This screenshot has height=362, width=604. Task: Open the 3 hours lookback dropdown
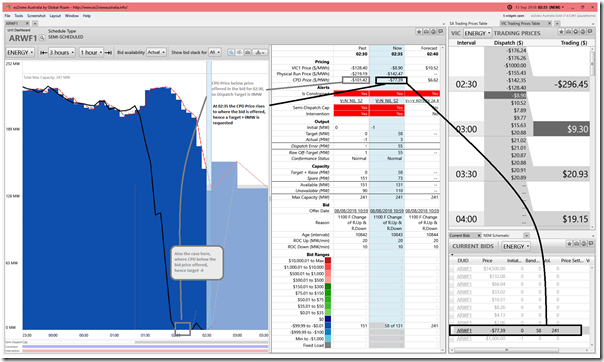click(x=62, y=52)
